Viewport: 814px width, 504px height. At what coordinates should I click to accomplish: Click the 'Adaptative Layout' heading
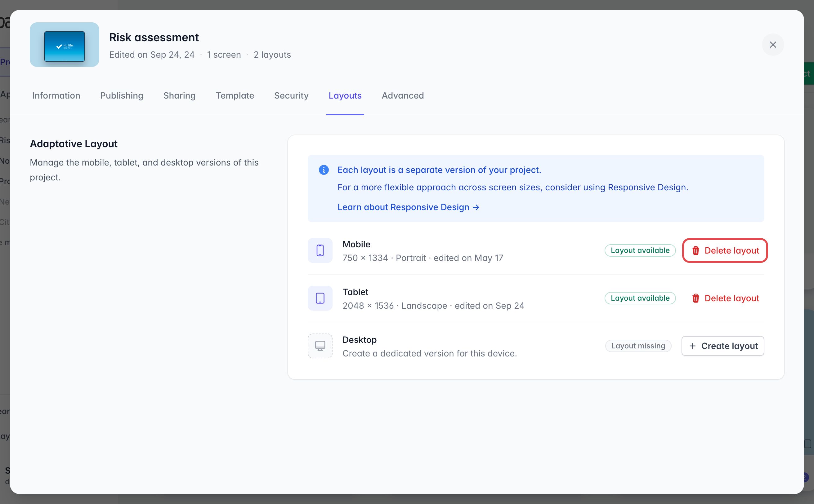click(74, 144)
